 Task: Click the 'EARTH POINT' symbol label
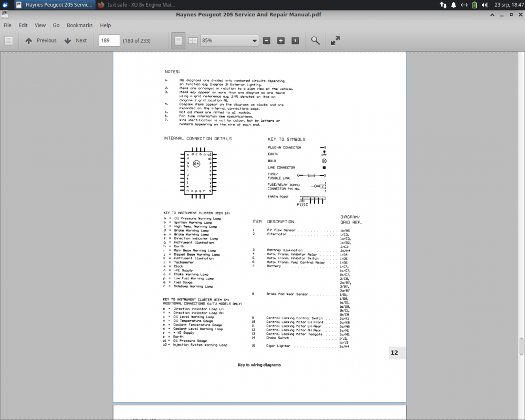(278, 197)
